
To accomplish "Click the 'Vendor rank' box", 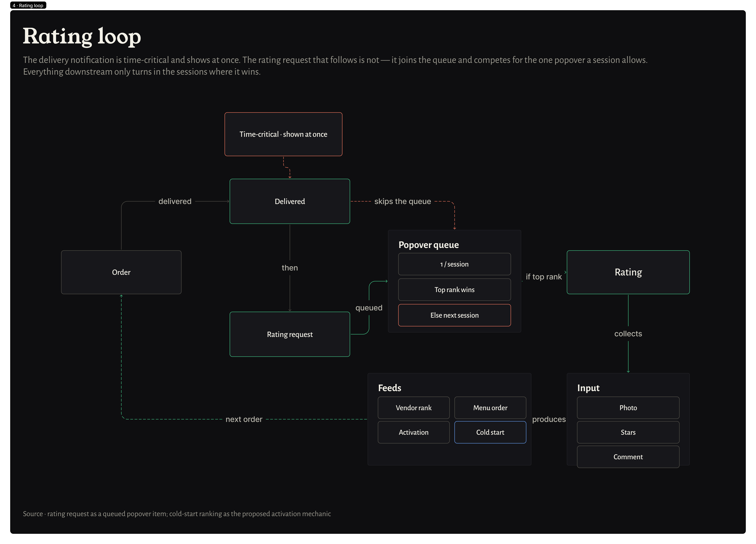I will pyautogui.click(x=414, y=408).
